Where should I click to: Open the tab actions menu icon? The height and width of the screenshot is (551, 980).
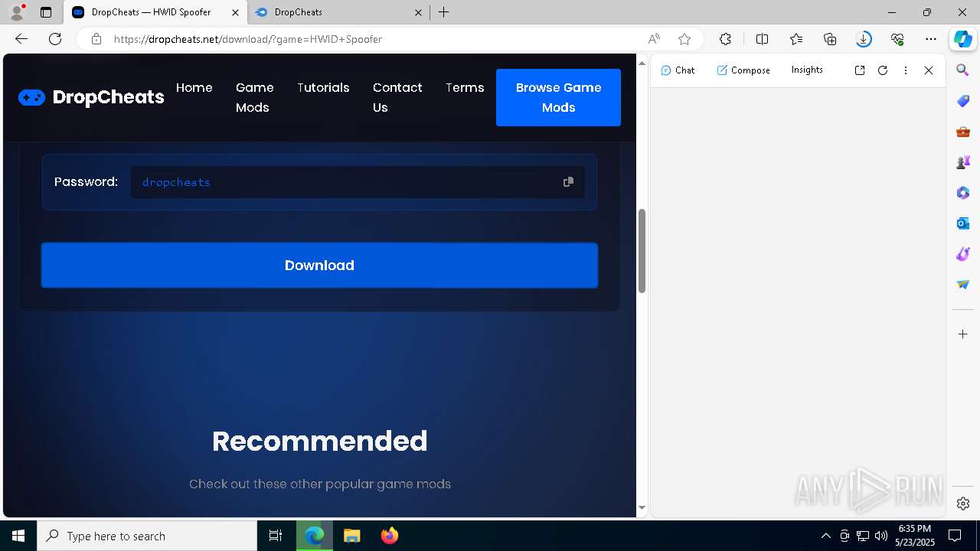(46, 12)
